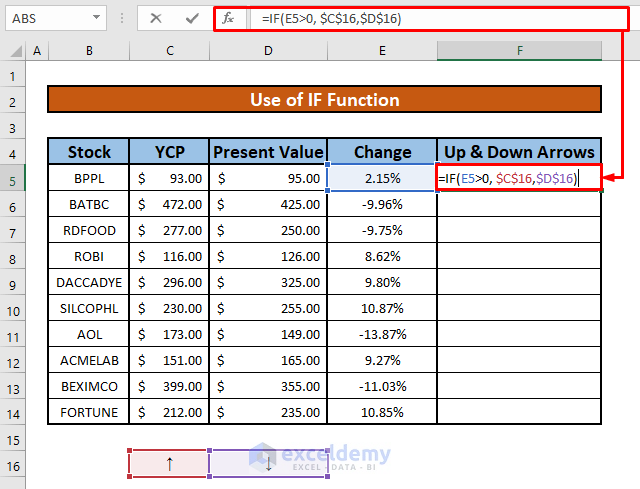Viewport: 640px width, 489px height.
Task: Click the Stock header cell
Action: pyautogui.click(x=89, y=152)
